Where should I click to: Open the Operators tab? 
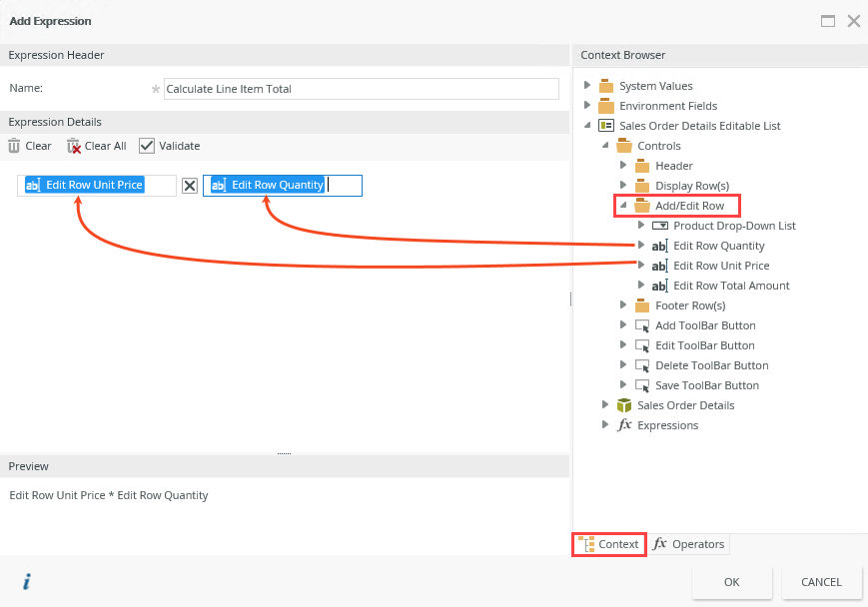click(x=689, y=544)
